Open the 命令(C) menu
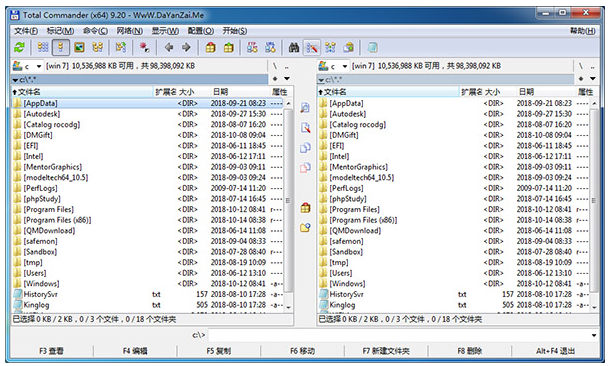Screen dimensions: 614x366 [96, 31]
